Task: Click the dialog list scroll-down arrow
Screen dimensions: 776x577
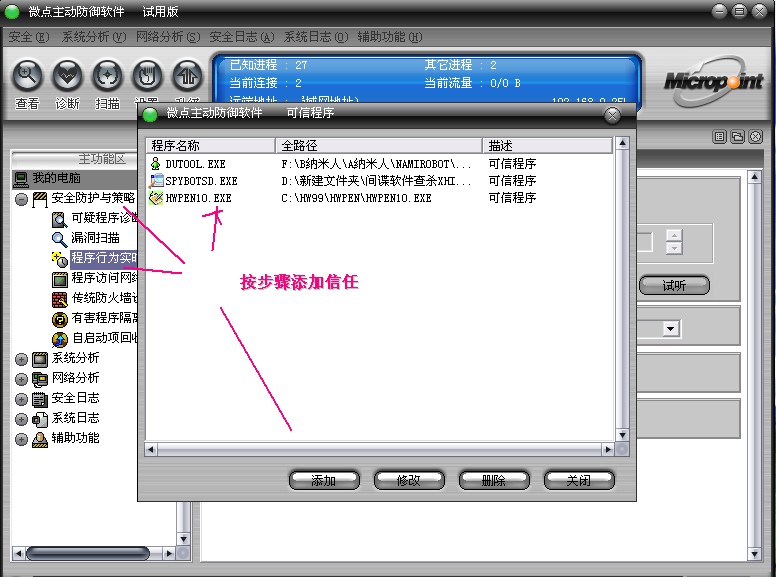Action: coord(623,435)
